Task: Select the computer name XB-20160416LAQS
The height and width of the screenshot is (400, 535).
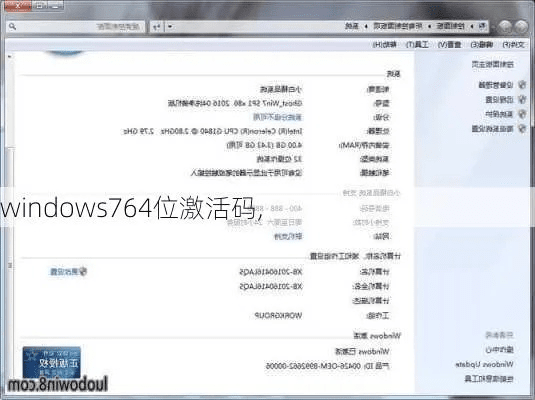Action: 271,272
